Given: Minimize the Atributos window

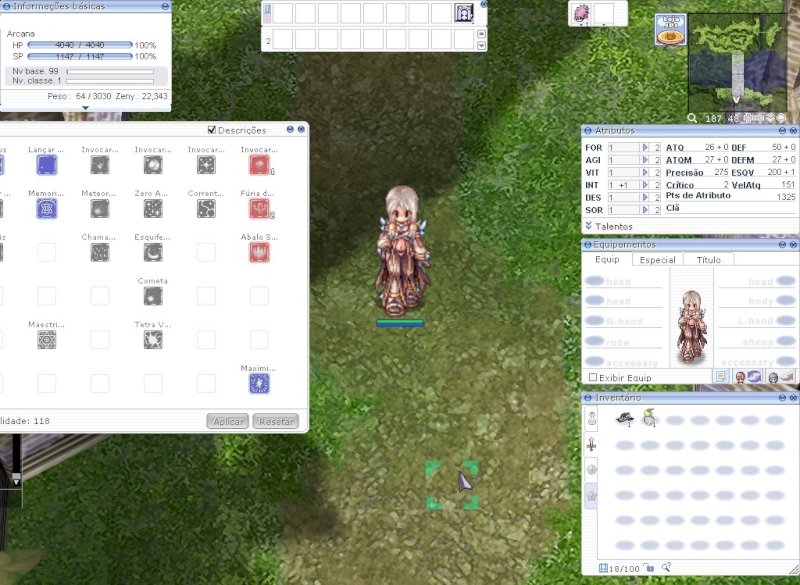Looking at the screenshot, I should (782, 131).
